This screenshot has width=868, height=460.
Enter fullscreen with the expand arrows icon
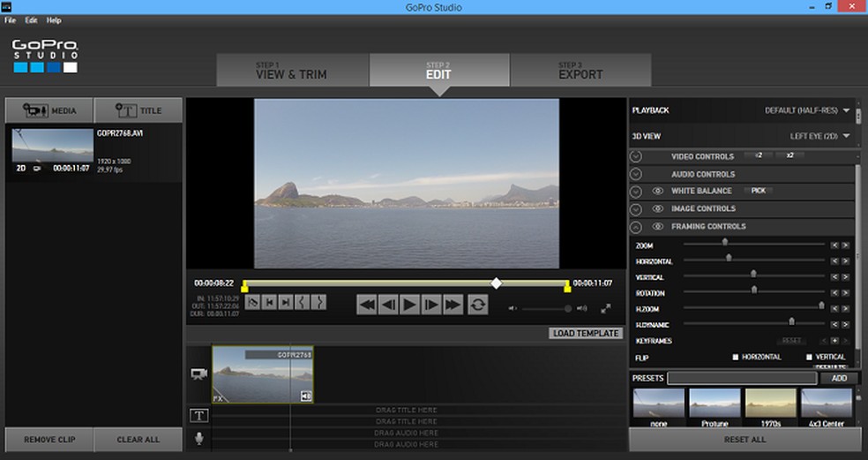pos(606,308)
